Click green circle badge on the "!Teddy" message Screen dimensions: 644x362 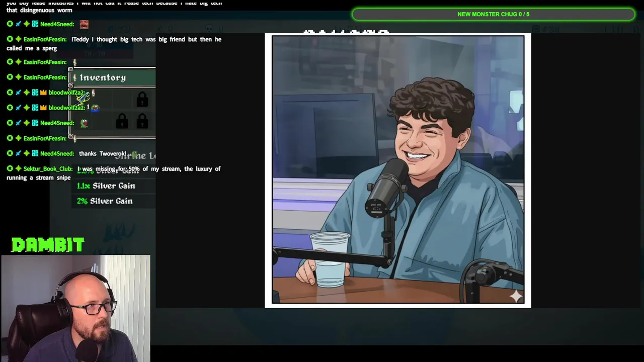(x=10, y=39)
